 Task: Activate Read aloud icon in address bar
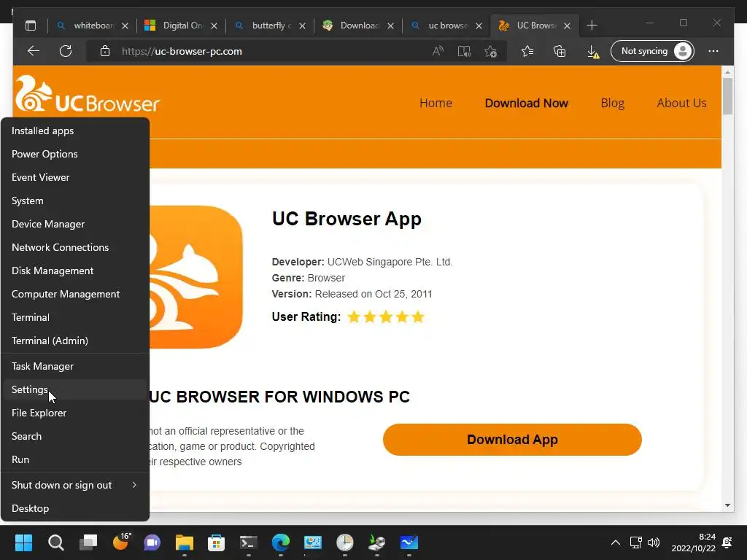[438, 51]
